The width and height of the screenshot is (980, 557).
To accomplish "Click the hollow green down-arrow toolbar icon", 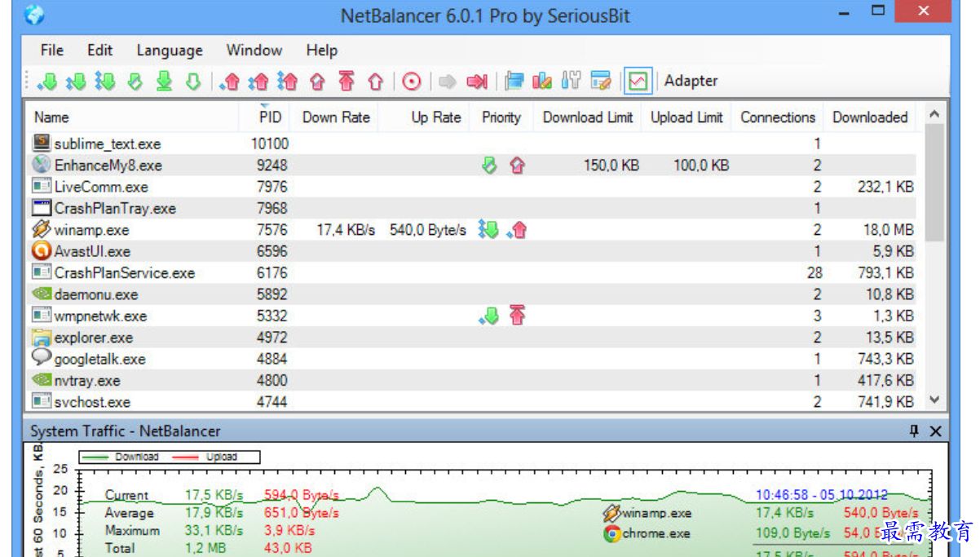I will click(x=193, y=81).
